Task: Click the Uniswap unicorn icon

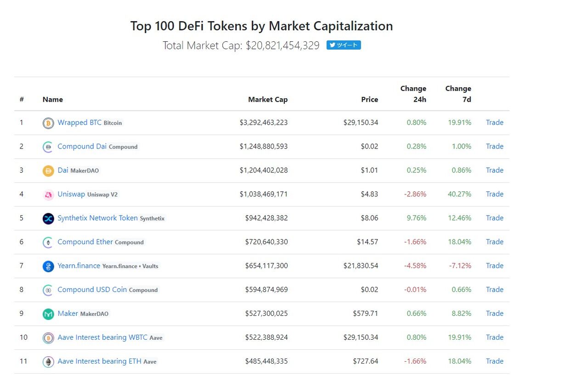Action: (48, 195)
